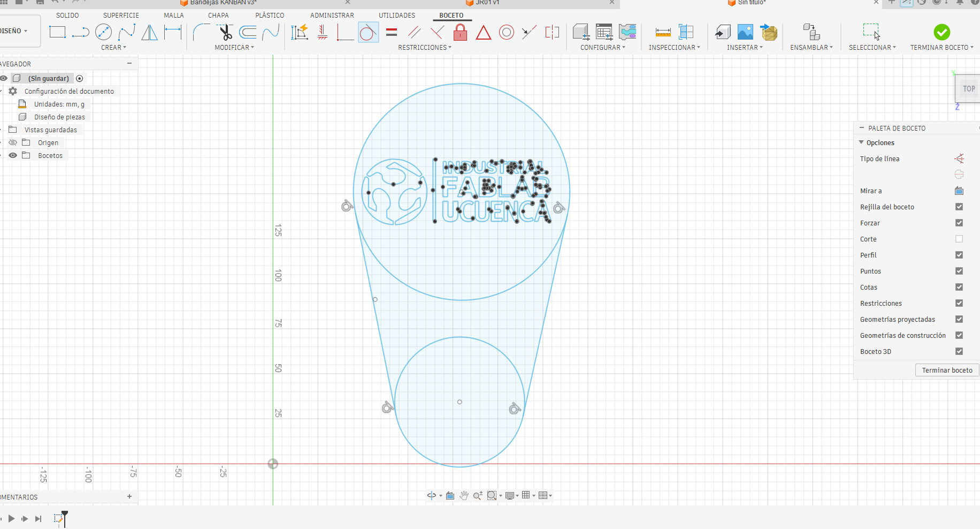Toggle the Cotas checkbox
The height and width of the screenshot is (529, 980).
tap(959, 287)
